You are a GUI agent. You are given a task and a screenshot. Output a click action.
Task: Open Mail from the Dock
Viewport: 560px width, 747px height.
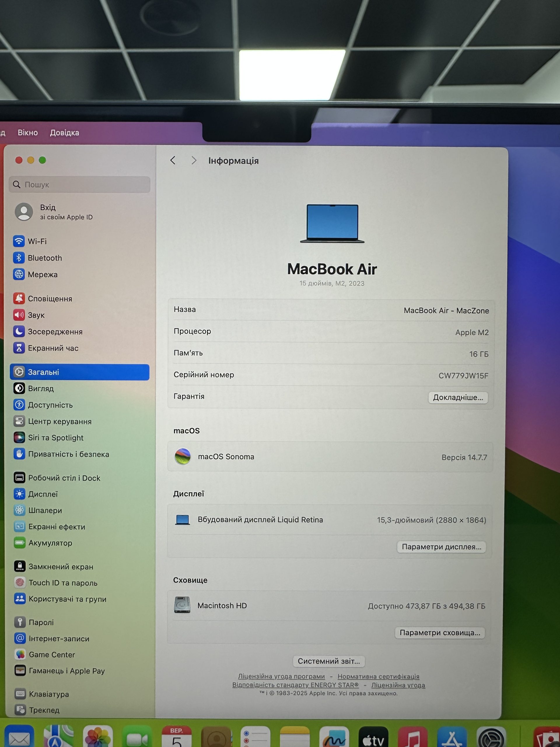point(19,736)
